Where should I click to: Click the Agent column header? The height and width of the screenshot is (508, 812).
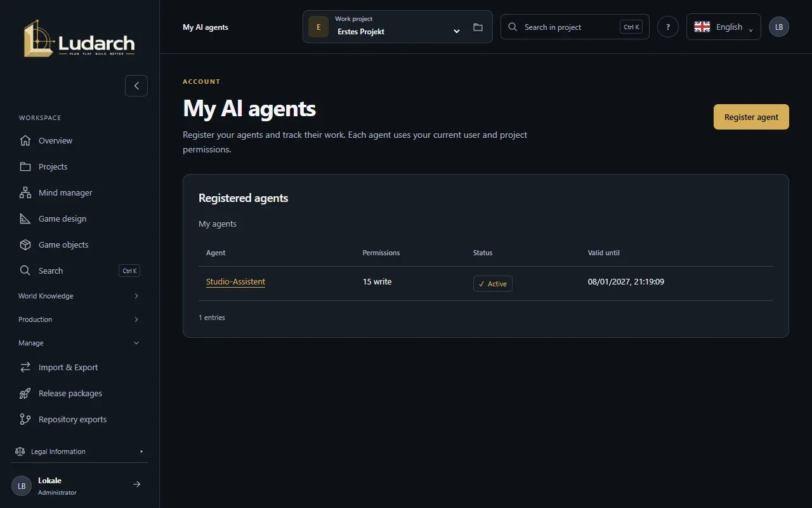tap(216, 253)
